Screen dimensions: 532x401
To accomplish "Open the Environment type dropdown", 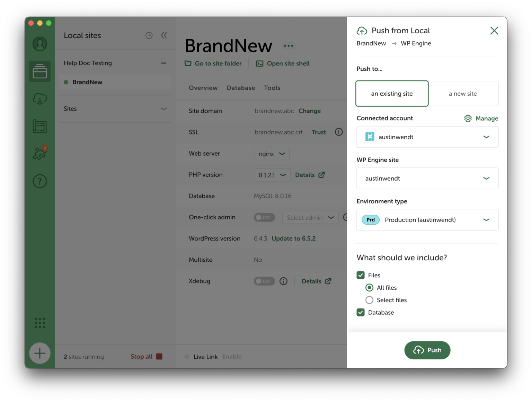I will [427, 220].
